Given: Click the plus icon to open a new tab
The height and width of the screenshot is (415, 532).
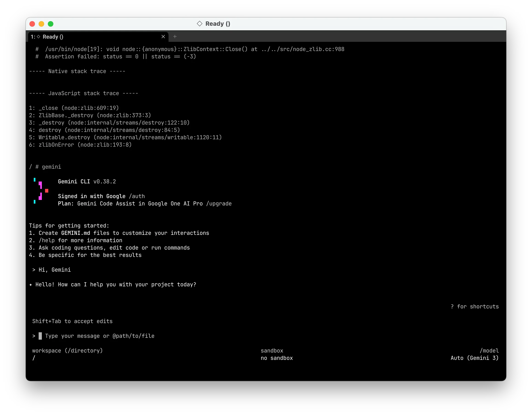Looking at the screenshot, I should point(175,37).
